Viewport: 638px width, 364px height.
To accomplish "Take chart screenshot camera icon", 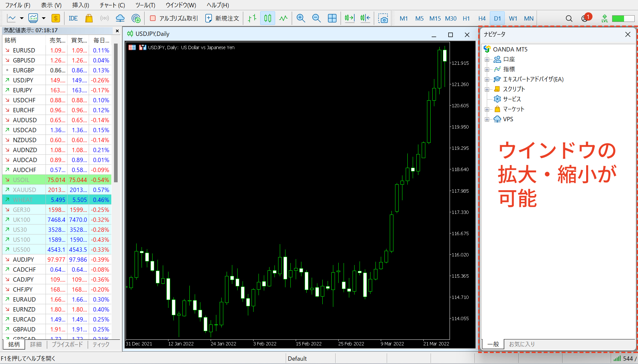I will pyautogui.click(x=383, y=18).
